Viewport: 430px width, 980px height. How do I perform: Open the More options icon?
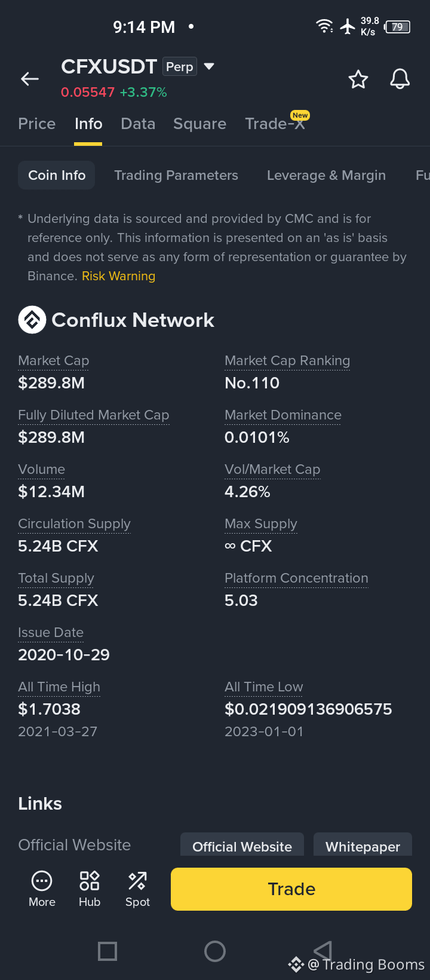tap(42, 881)
